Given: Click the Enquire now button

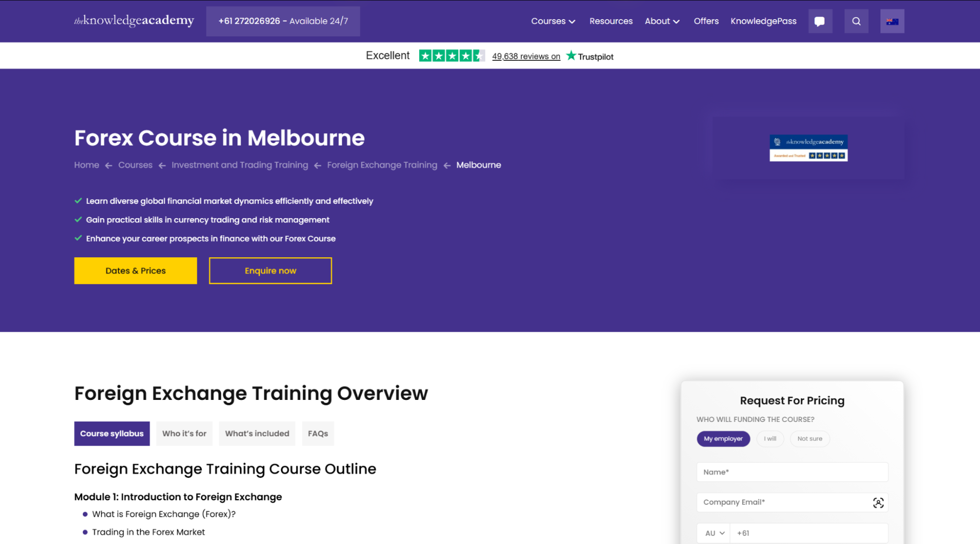Looking at the screenshot, I should click(x=270, y=271).
